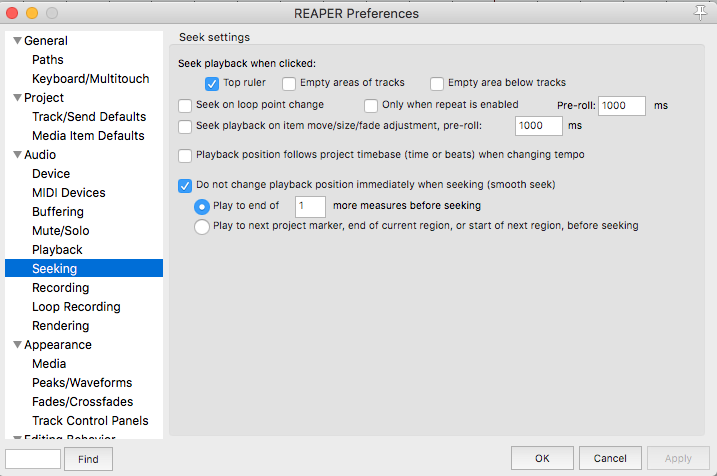Disable the smooth seek checkbox
This screenshot has height=476, width=717.
point(185,185)
